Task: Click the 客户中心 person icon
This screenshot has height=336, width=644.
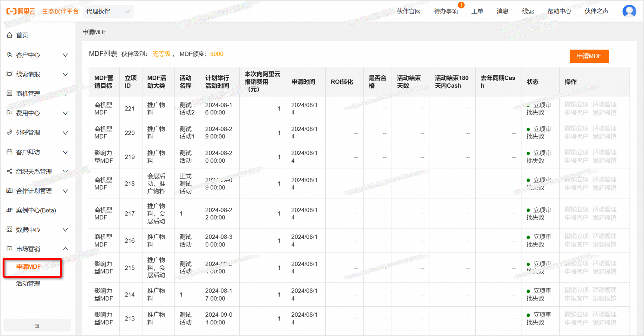Action: pyautogui.click(x=10, y=55)
